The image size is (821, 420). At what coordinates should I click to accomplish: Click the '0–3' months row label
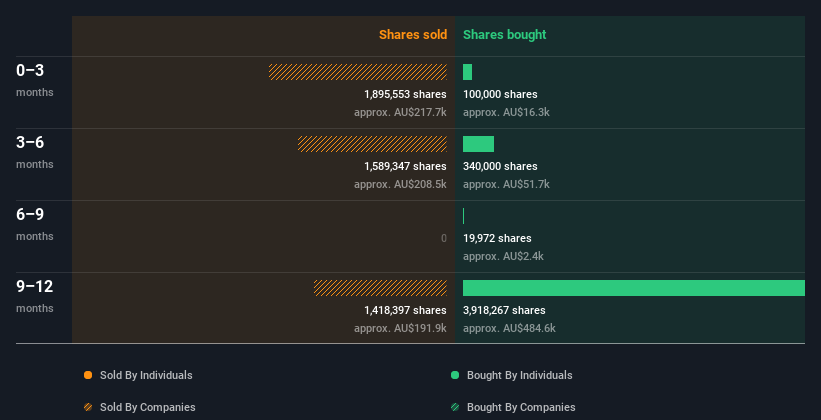coord(30,70)
